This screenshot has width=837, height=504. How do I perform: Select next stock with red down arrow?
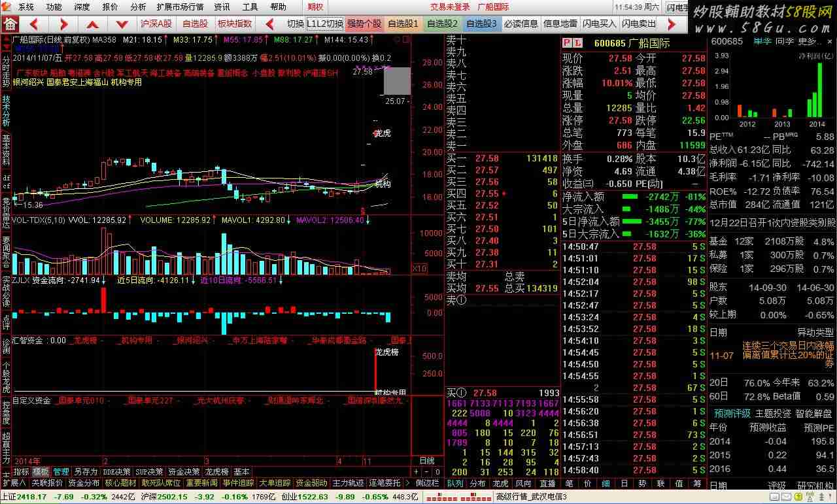122,24
